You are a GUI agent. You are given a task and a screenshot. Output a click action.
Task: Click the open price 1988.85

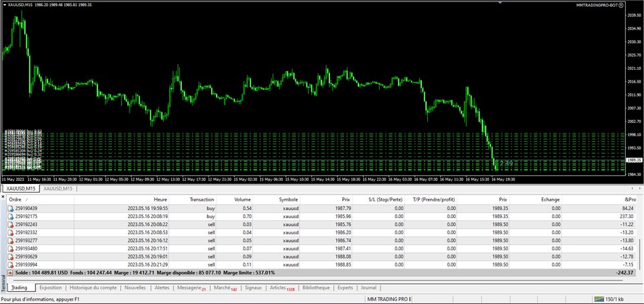341,264
